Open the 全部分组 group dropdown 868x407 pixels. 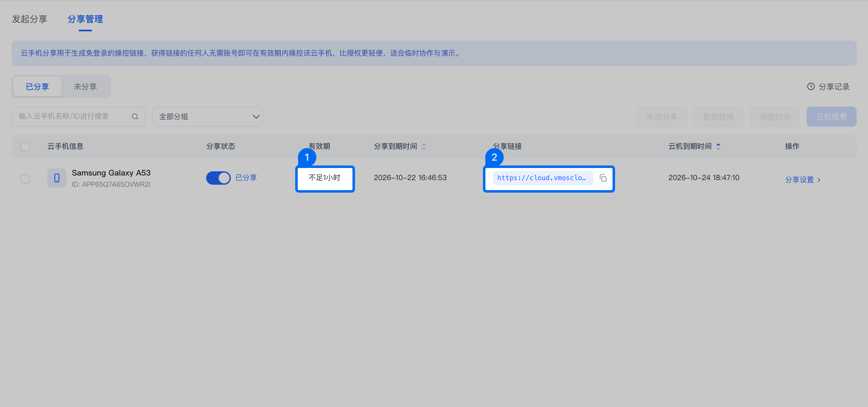(x=207, y=117)
